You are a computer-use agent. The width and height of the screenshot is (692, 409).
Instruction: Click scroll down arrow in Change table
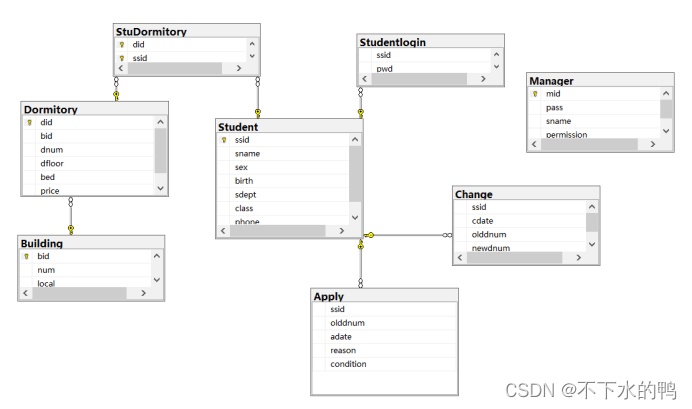tap(592, 244)
